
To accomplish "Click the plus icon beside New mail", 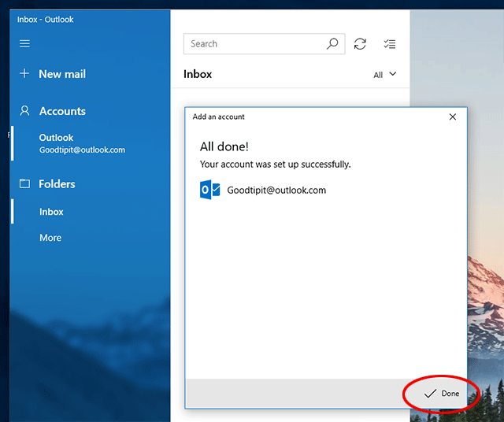I will click(x=24, y=73).
